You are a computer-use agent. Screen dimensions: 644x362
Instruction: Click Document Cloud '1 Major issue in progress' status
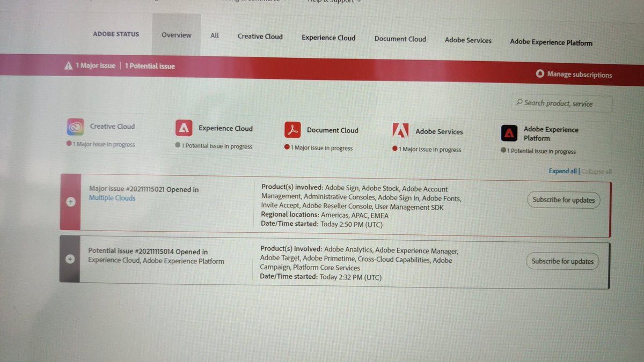(x=322, y=148)
